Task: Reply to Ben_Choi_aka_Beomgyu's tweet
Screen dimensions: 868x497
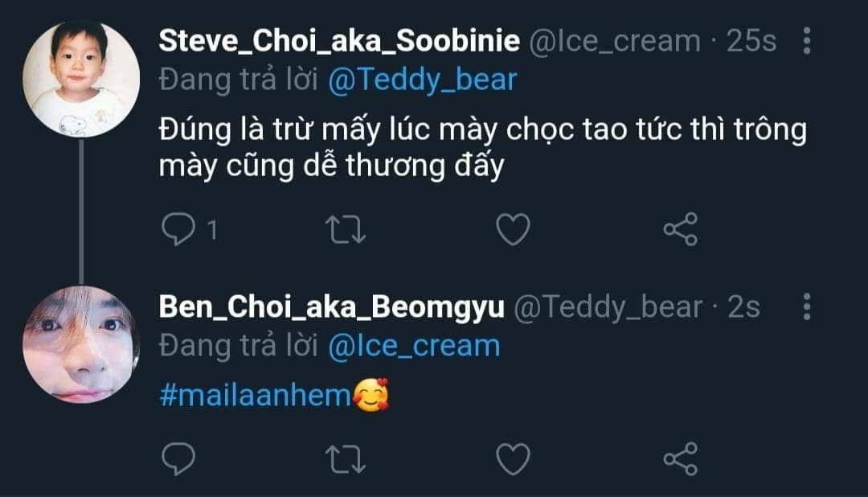Action: [x=178, y=459]
